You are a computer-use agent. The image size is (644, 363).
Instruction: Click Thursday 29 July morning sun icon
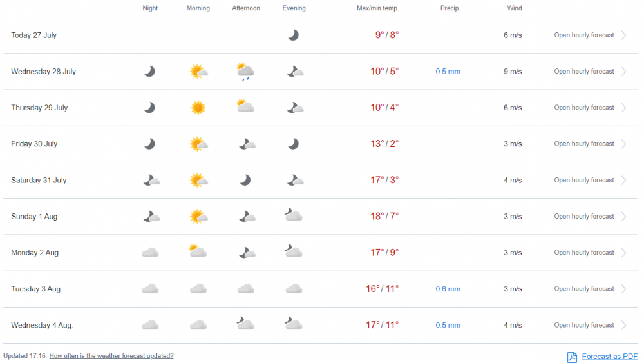[x=198, y=108]
